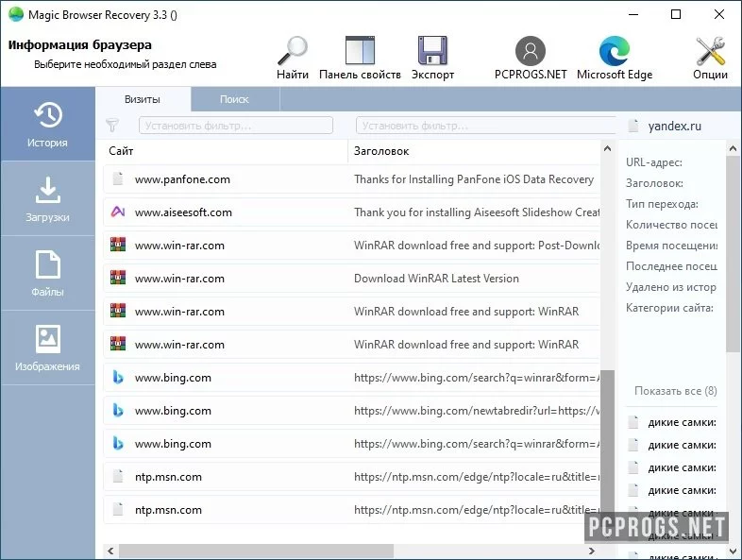Select the www.panfone.com row
Viewport: 742px width, 560px height.
pos(352,178)
